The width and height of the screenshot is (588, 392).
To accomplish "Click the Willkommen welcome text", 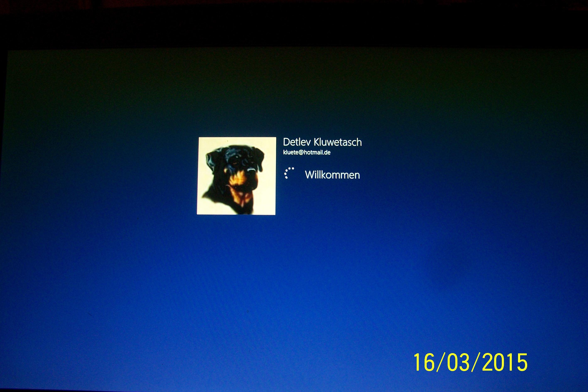I will click(x=332, y=175).
